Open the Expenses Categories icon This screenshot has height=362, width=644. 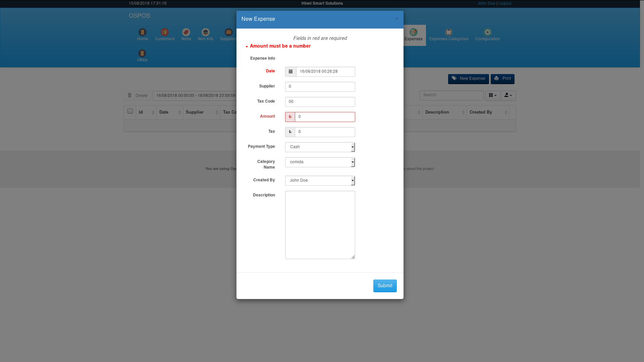tap(449, 32)
